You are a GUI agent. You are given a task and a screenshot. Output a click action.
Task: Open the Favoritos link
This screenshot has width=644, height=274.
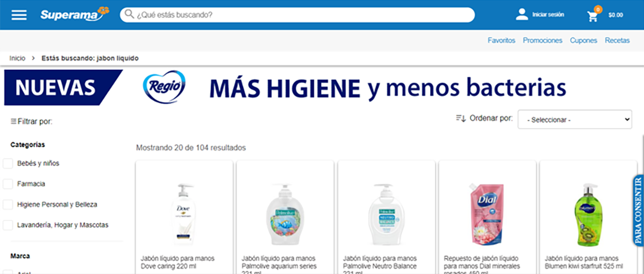501,40
